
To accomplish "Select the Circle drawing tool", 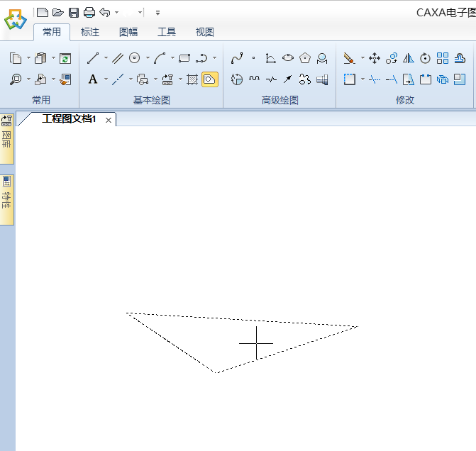I will click(x=135, y=57).
